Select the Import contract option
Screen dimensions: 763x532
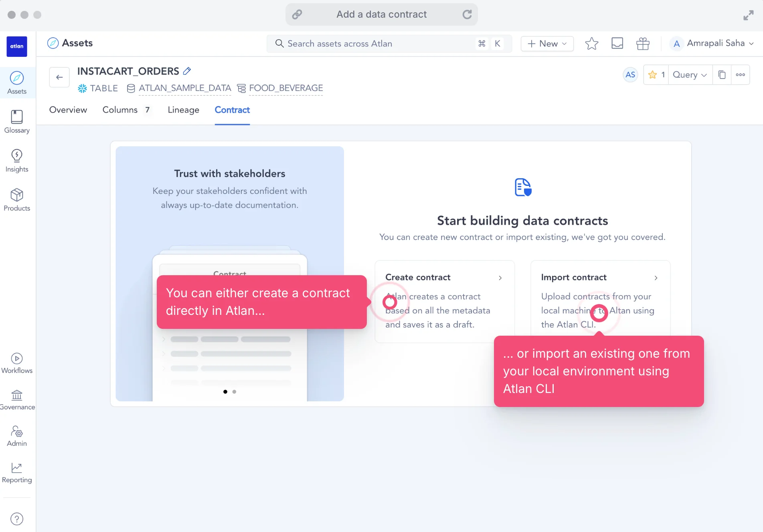pos(573,277)
